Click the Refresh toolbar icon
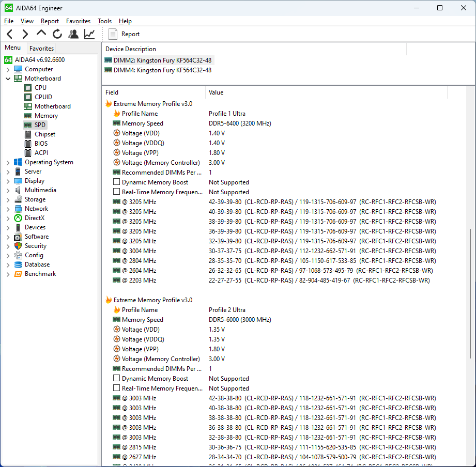Screen dimensions: 476x467 [x=57, y=34]
